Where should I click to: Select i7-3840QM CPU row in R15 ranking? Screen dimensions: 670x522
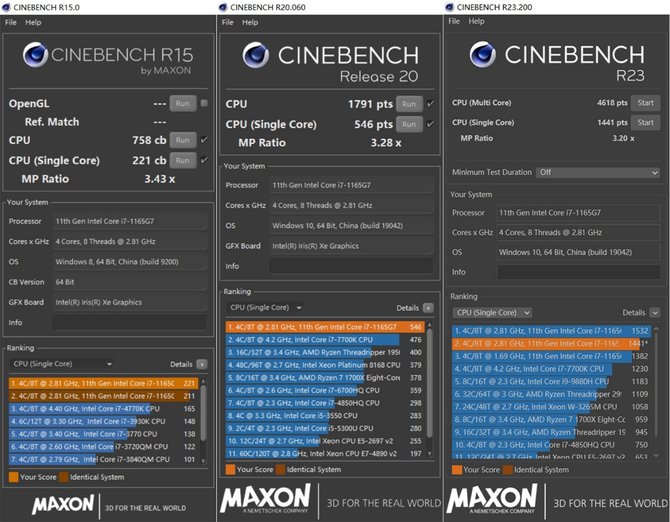[x=103, y=460]
